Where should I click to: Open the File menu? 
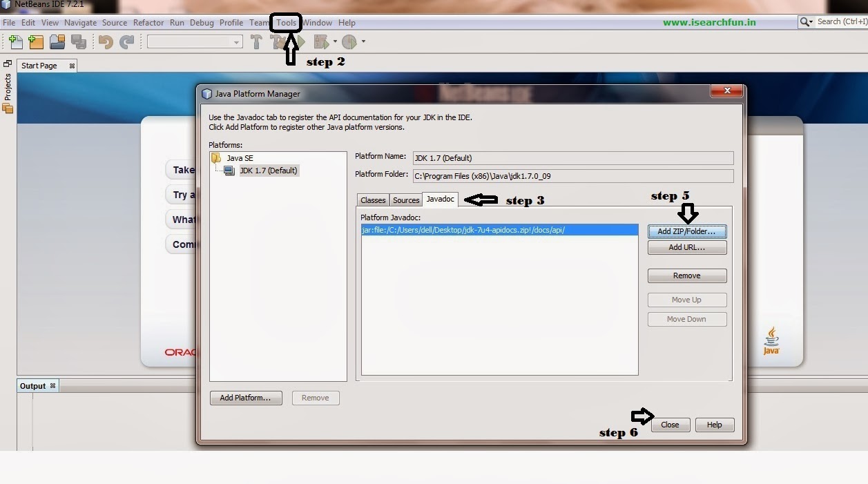click(9, 23)
